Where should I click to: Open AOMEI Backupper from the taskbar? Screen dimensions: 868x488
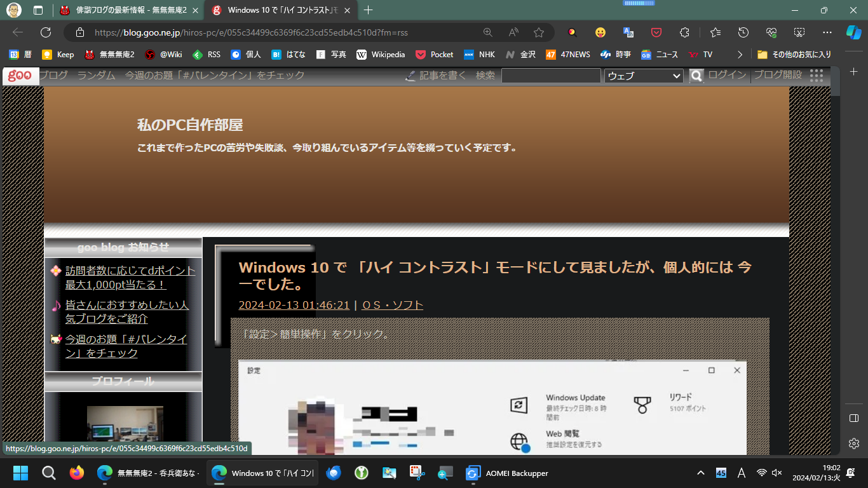pyautogui.click(x=506, y=473)
